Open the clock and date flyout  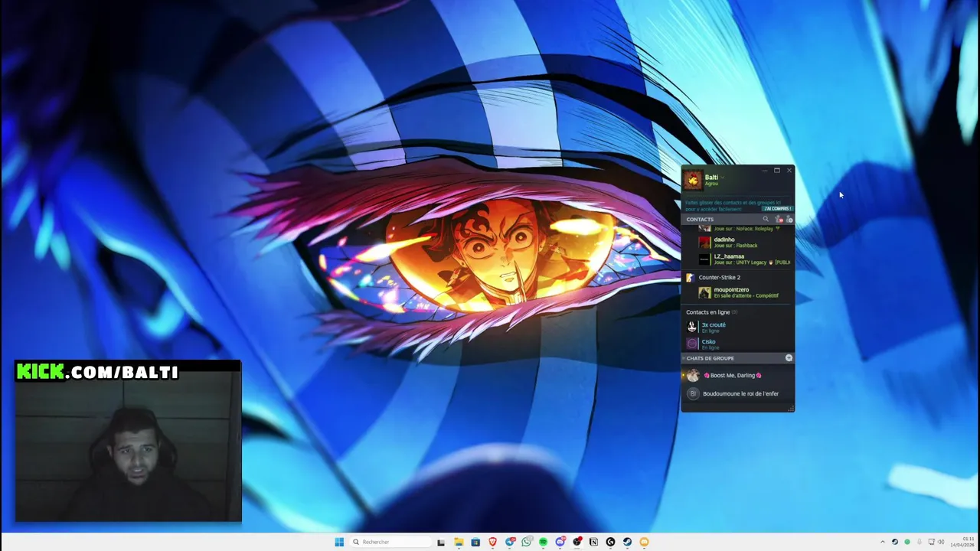tap(963, 542)
